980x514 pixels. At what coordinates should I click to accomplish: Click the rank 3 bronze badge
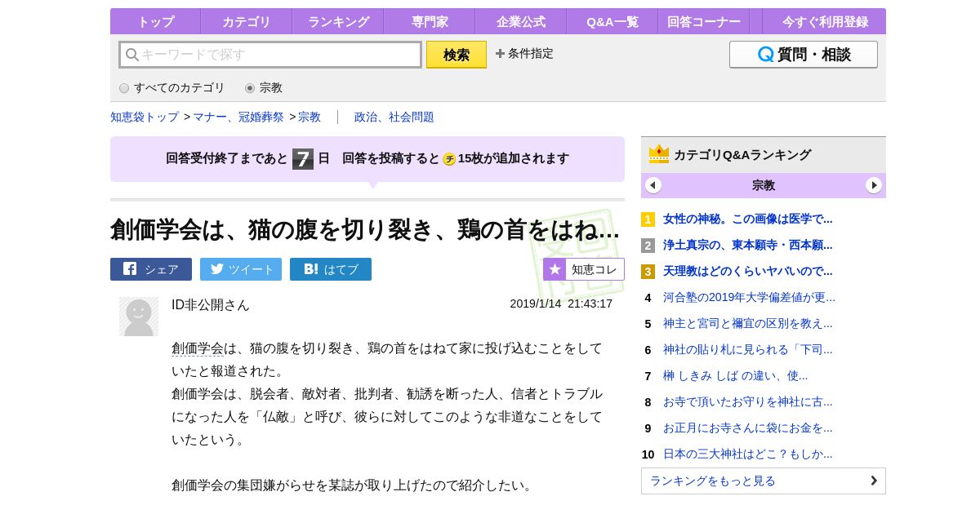pos(648,272)
